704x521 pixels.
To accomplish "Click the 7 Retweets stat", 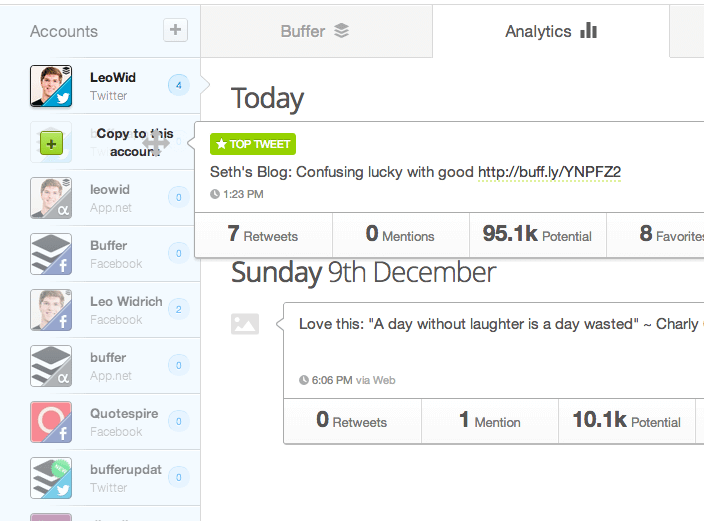I will [263, 235].
